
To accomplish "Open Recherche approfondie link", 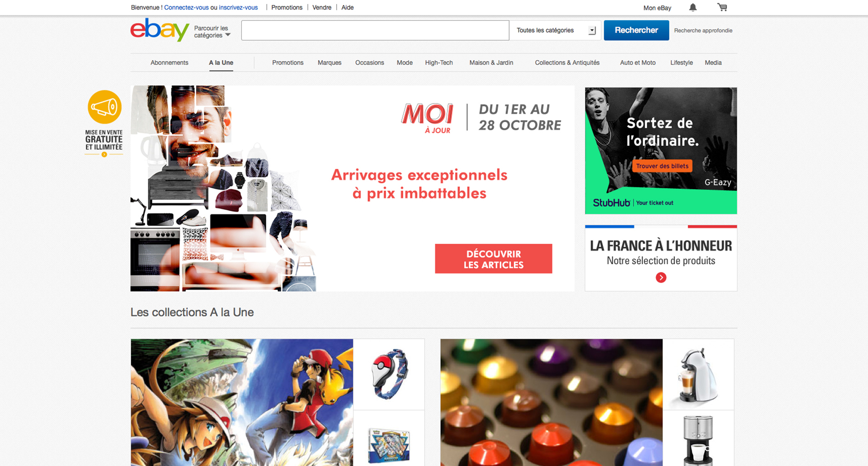I will (703, 30).
